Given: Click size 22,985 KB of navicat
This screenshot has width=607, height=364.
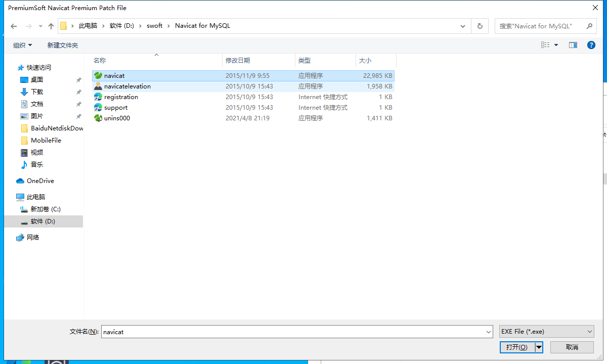Looking at the screenshot, I should click(x=378, y=76).
